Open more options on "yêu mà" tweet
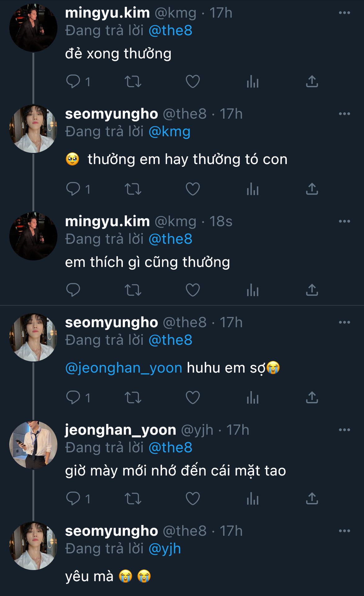 [x=344, y=531]
